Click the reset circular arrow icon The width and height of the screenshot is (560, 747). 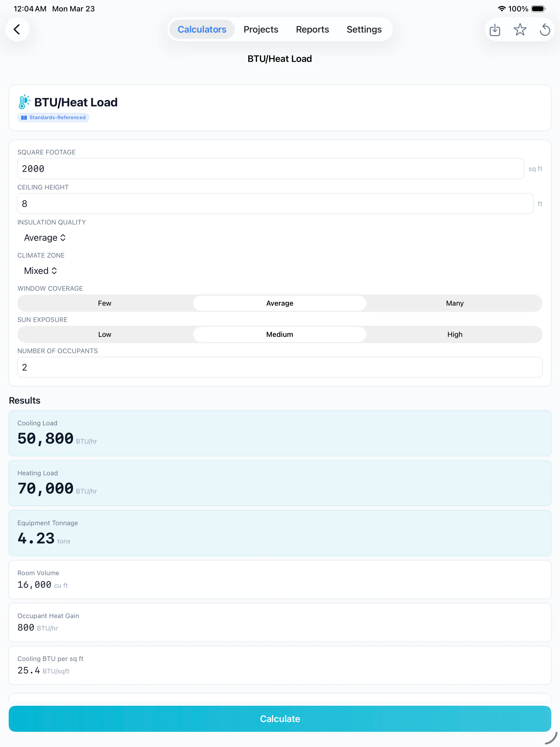point(545,30)
